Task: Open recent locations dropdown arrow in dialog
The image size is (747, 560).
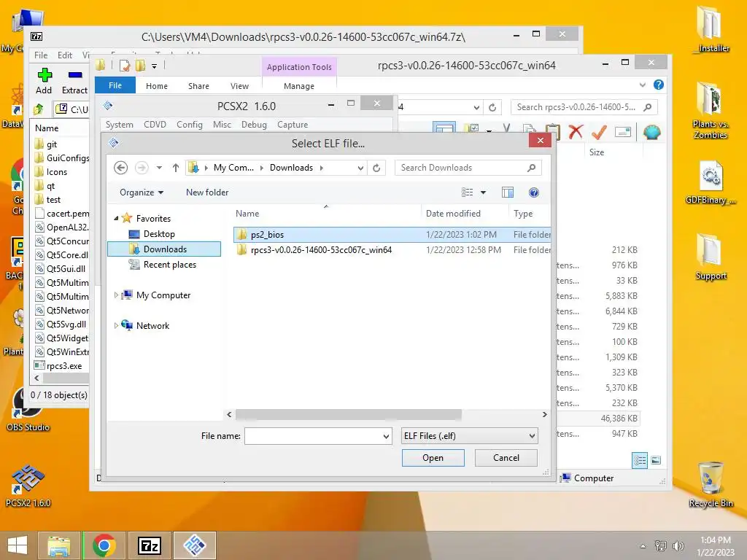Action: tap(159, 168)
